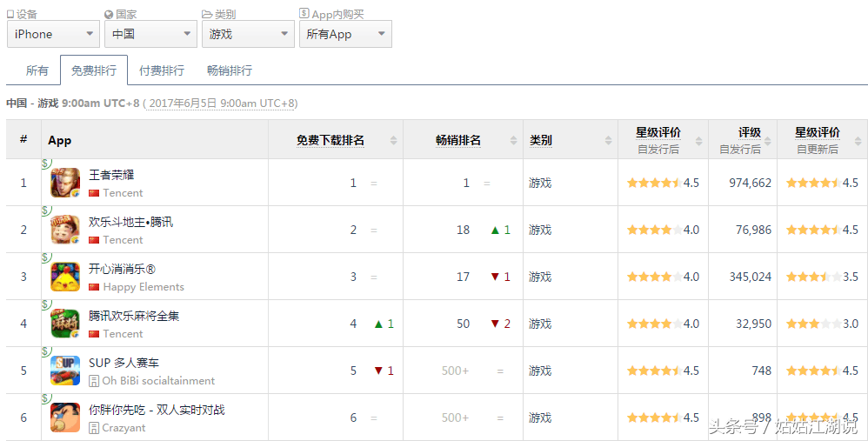
Task: Click in-app purchase badge on 王者荣耀
Action: (x=46, y=164)
